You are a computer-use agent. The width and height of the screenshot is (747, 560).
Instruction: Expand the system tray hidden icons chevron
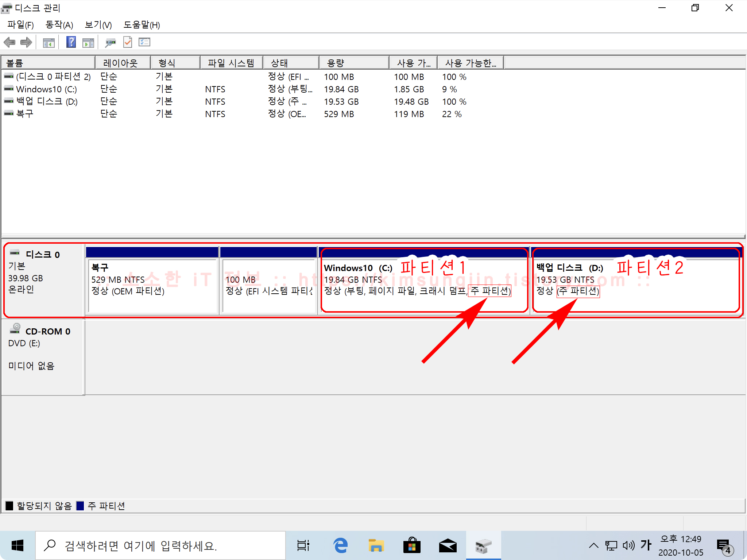593,545
